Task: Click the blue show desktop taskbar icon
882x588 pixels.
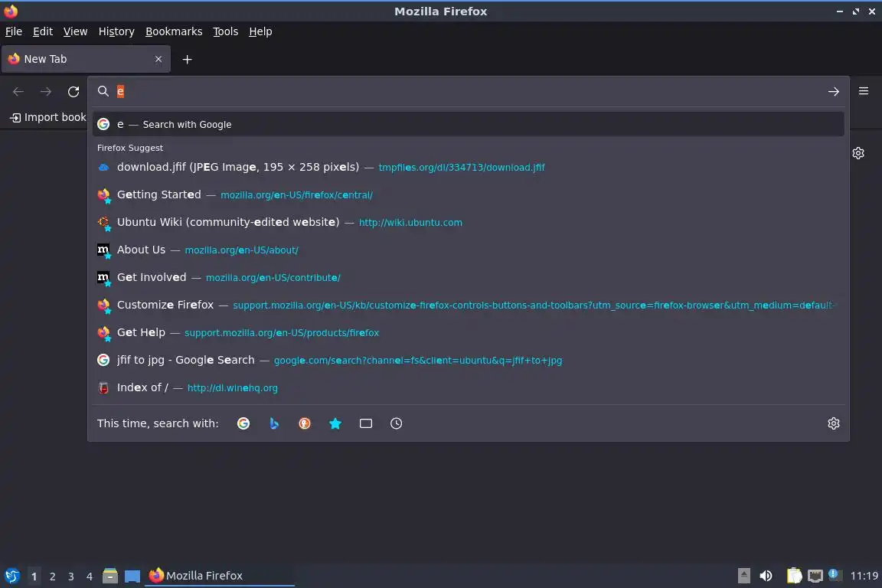Action: 132,576
